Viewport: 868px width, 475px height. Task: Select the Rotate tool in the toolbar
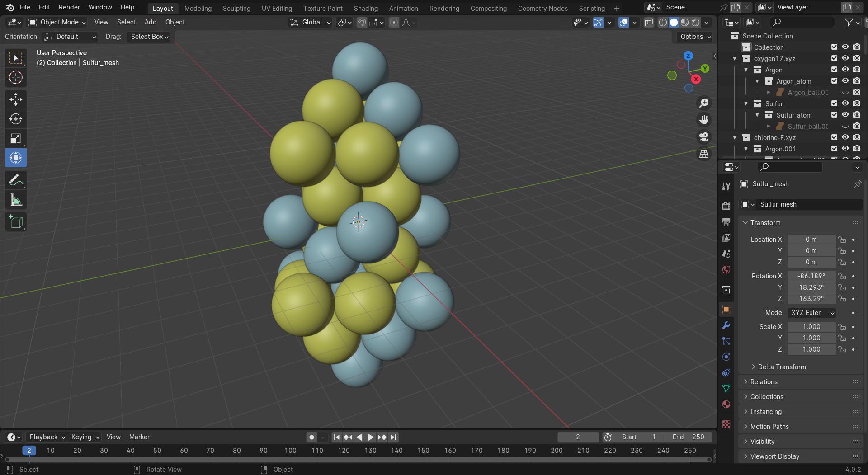(16, 119)
